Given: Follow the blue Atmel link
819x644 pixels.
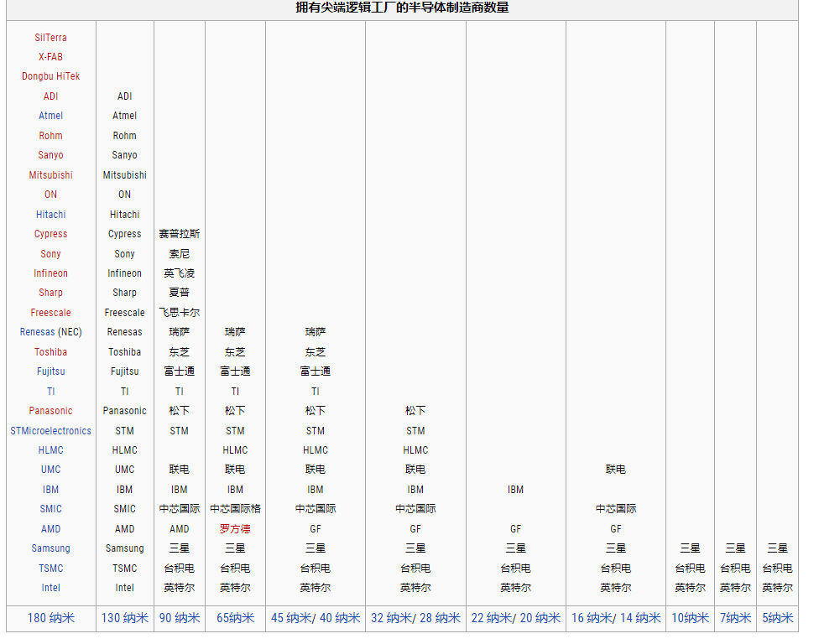Looking at the screenshot, I should pyautogui.click(x=50, y=116).
